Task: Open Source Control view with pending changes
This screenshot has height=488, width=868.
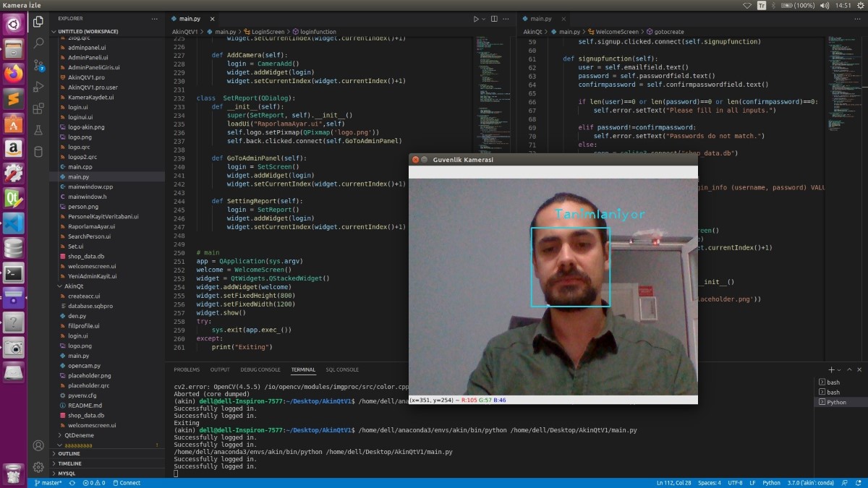Action: [x=38, y=65]
